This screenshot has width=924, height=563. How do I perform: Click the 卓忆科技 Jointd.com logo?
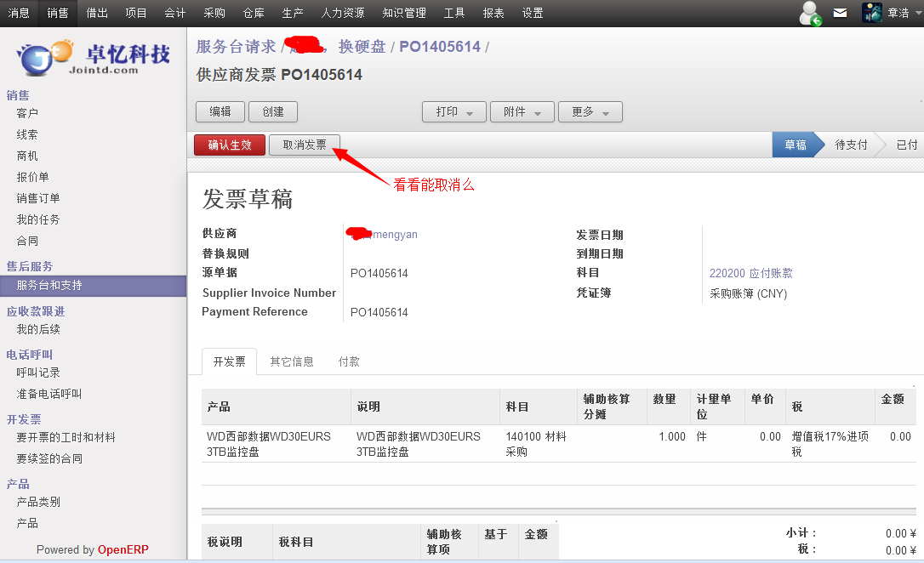click(94, 58)
